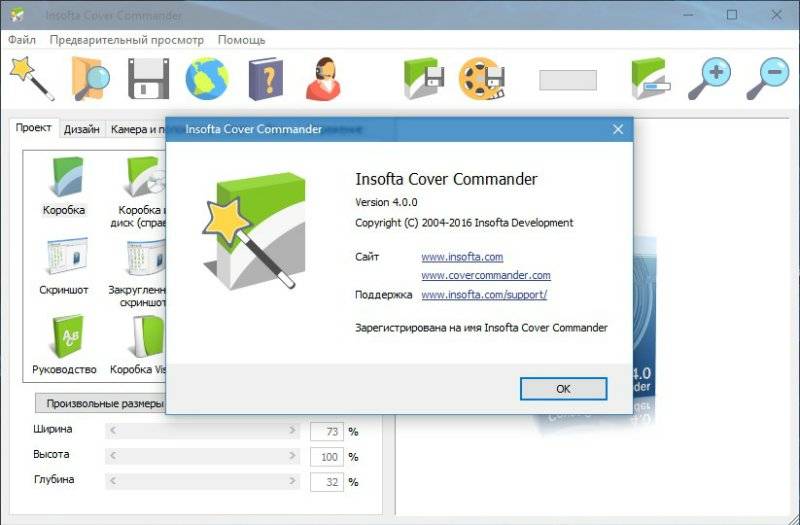
Task: Click the Глубина percent field showing 32
Action: point(327,482)
